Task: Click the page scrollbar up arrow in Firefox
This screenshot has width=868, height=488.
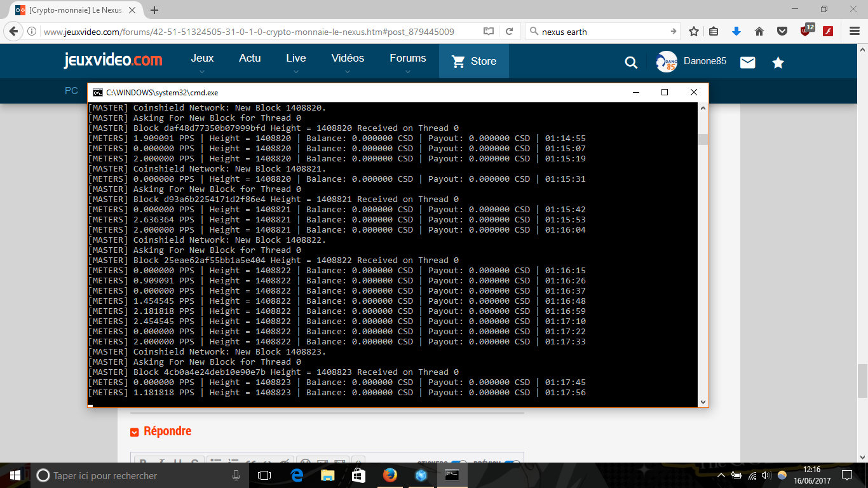Action: [862, 50]
